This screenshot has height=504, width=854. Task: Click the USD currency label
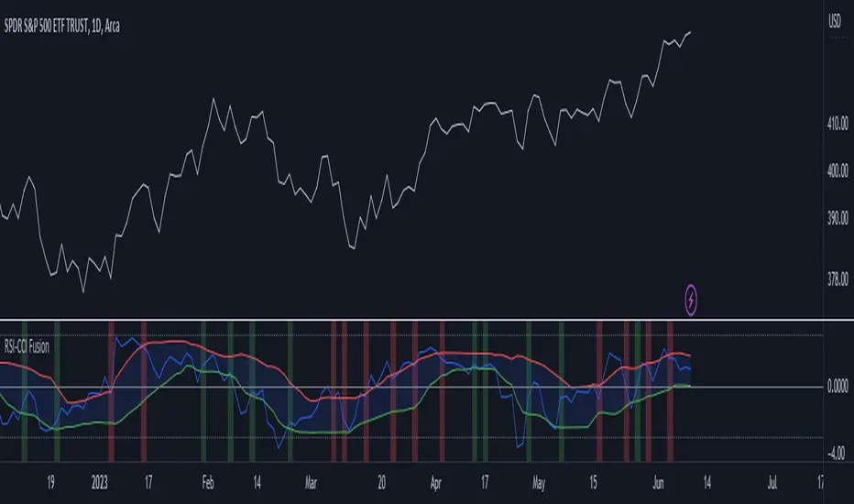pyautogui.click(x=835, y=21)
